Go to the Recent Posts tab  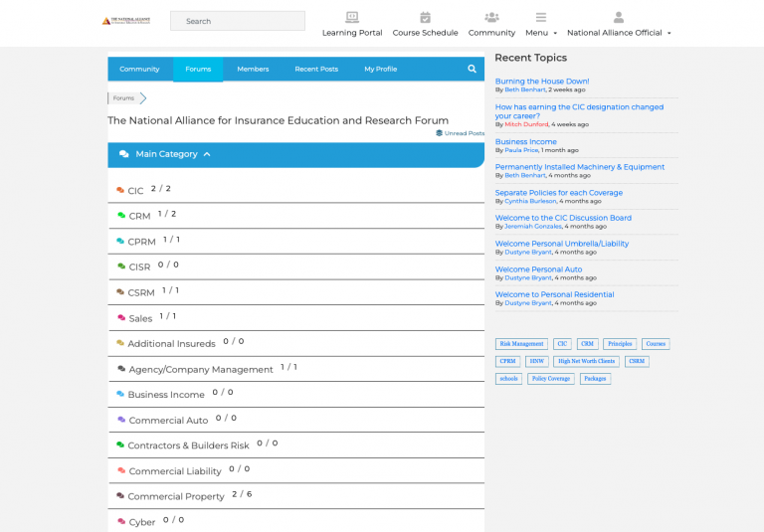[x=316, y=69]
